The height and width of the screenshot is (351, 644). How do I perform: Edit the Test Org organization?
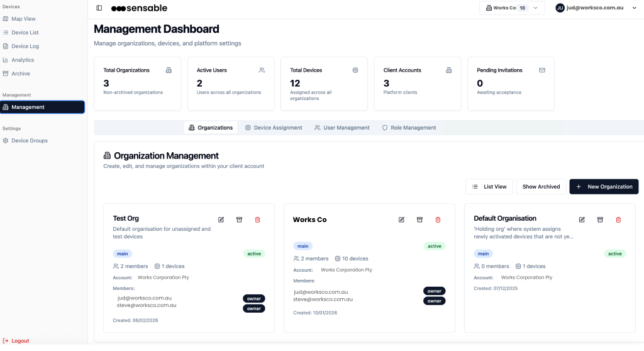coord(221,220)
